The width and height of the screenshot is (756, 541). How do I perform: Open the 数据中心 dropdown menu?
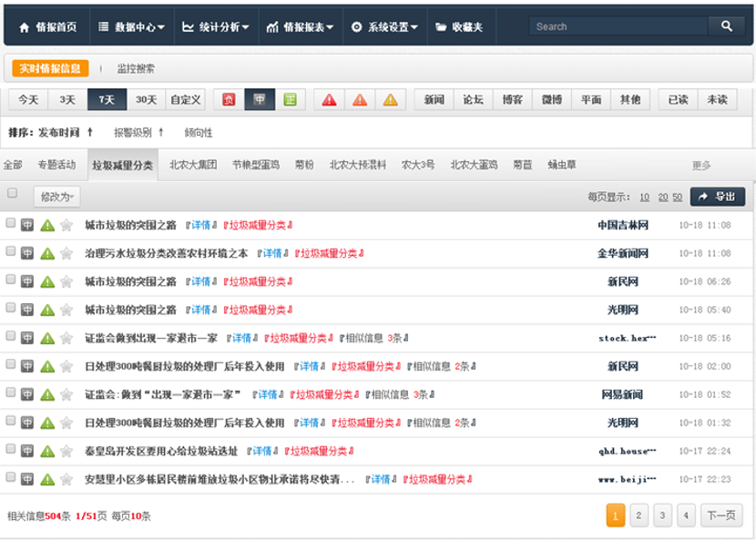point(132,27)
